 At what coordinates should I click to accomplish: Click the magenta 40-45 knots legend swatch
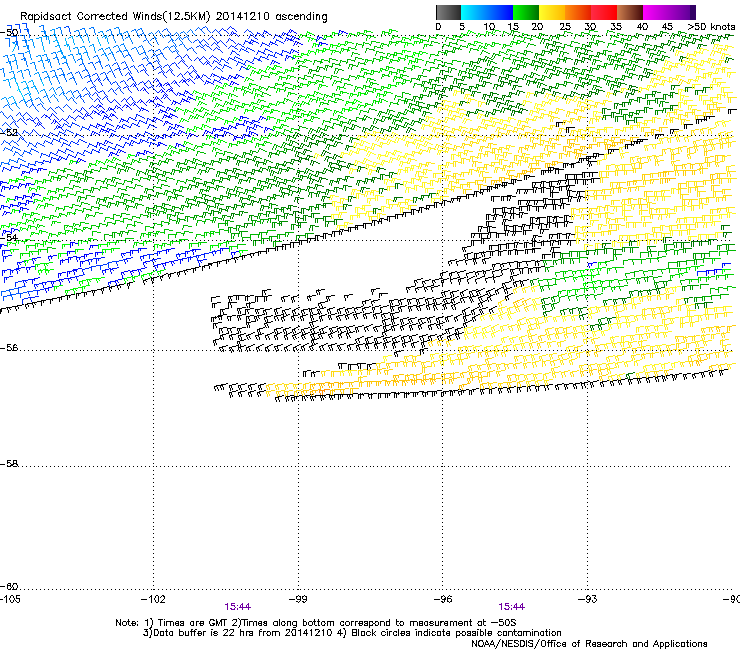coord(656,12)
